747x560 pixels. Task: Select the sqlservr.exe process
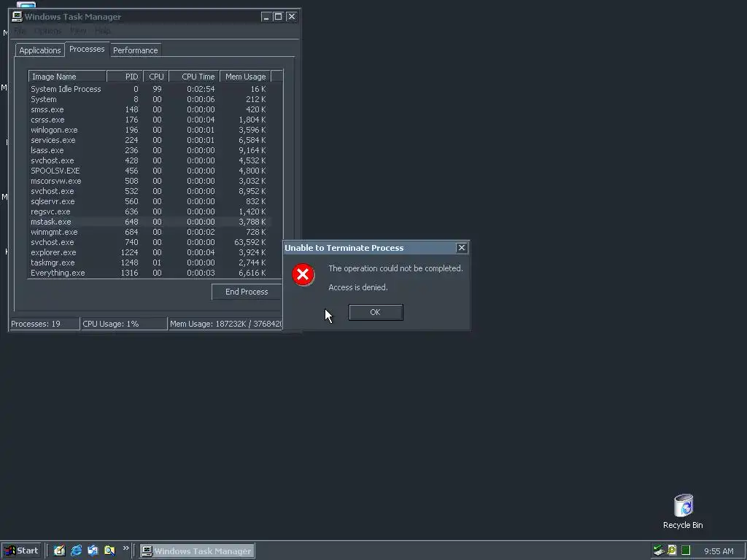point(150,201)
